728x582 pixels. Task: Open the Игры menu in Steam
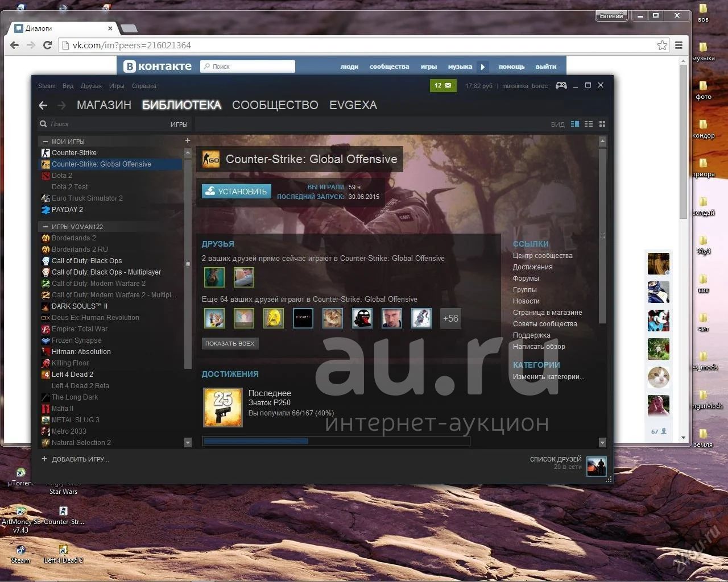117,86
